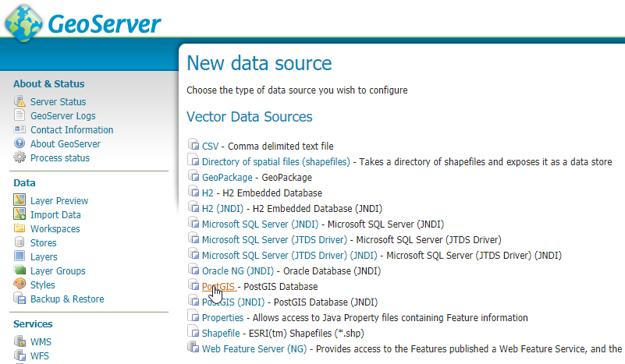Choose Directory of spatial files (shapefiles)
Screen dimensions: 625x364
pyautogui.click(x=276, y=161)
